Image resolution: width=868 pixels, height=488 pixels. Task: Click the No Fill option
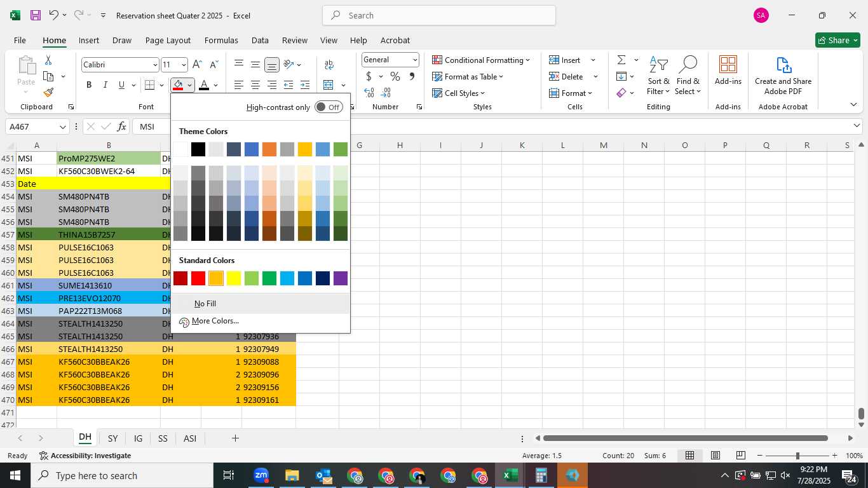(x=261, y=303)
